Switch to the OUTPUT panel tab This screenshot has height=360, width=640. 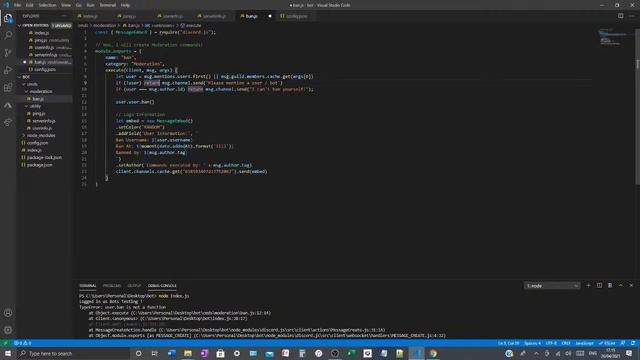(x=134, y=286)
